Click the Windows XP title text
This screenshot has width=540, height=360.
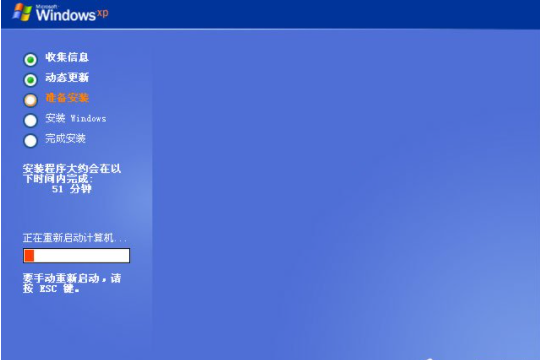[72, 14]
